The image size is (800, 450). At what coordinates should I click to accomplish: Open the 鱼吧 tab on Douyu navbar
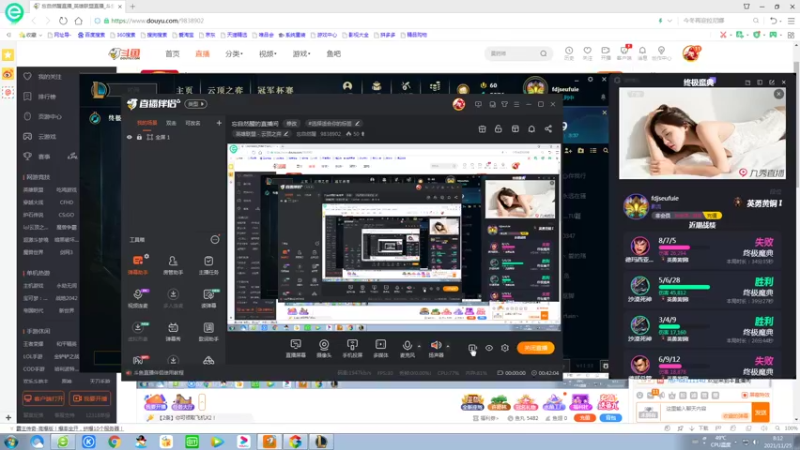coord(334,54)
